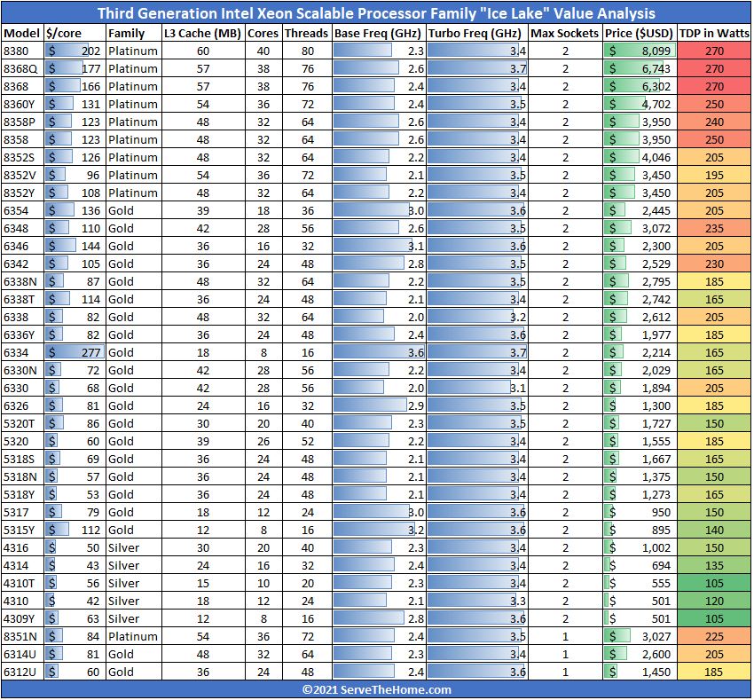Select the 4316 model cell
The image size is (754, 700).
(22, 548)
